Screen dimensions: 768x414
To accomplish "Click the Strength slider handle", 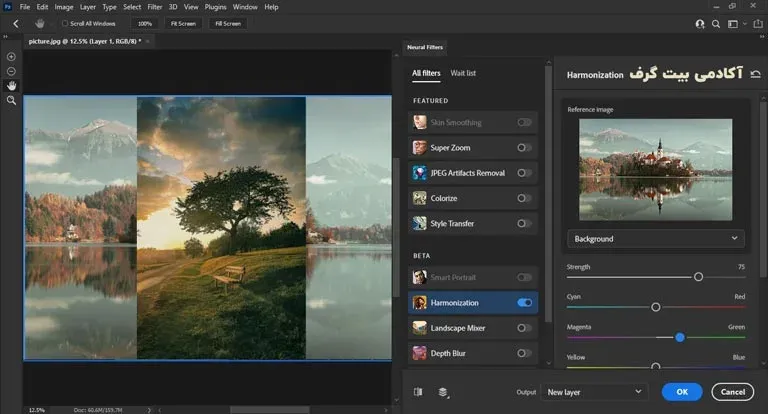I will [698, 277].
